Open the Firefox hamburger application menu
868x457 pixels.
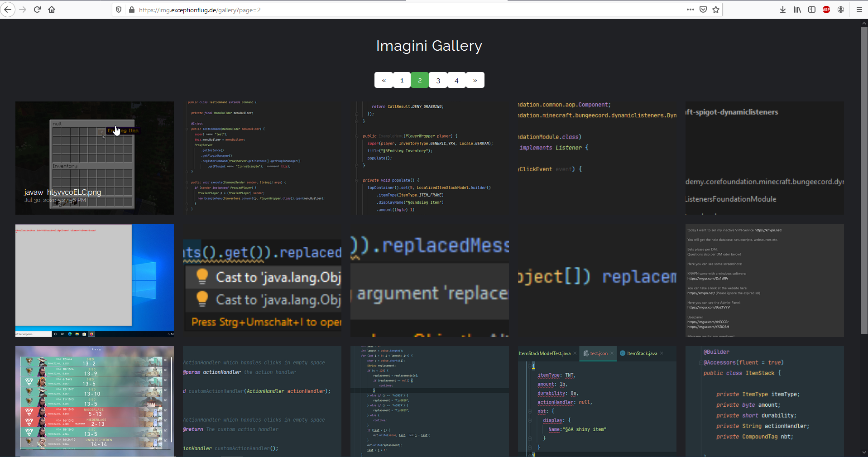point(859,10)
